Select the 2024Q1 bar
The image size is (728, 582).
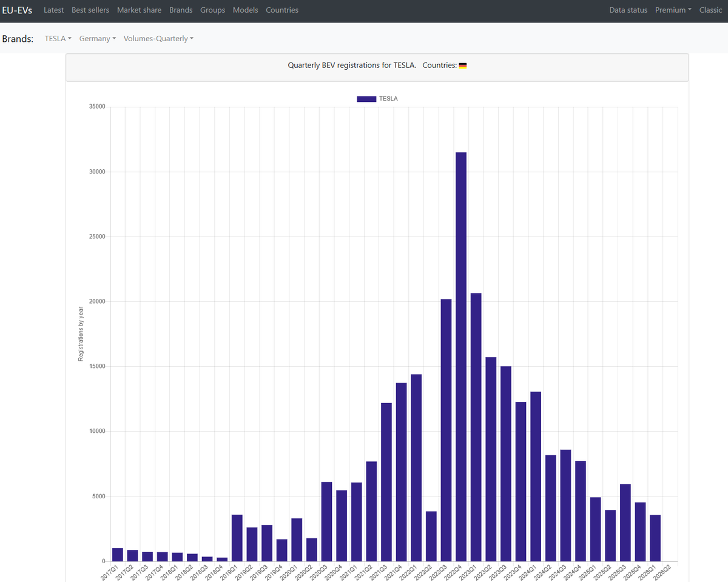click(x=536, y=477)
